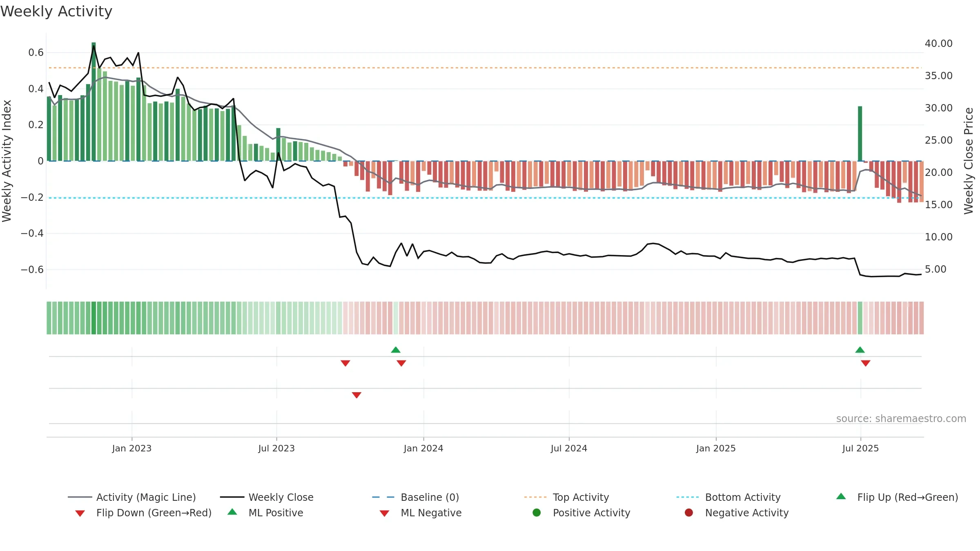Click the 'Weekly Activity' chart title
This screenshot has width=980, height=551.
(x=56, y=11)
